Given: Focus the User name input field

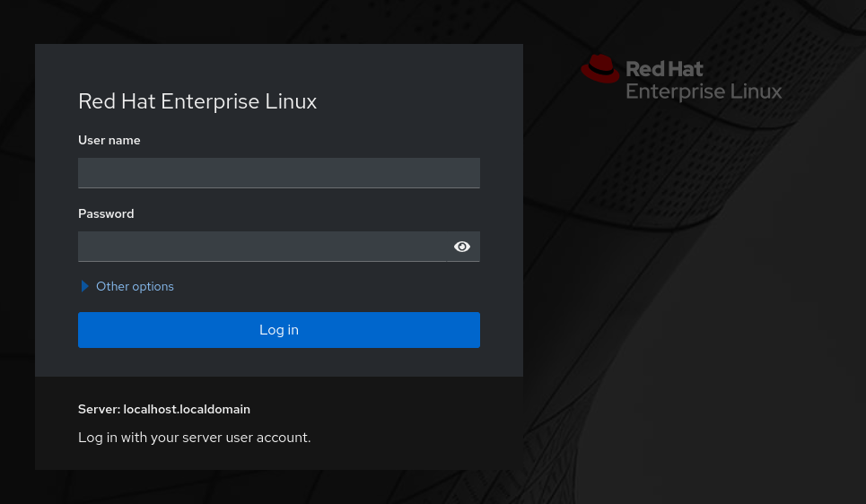Looking at the screenshot, I should click(278, 172).
